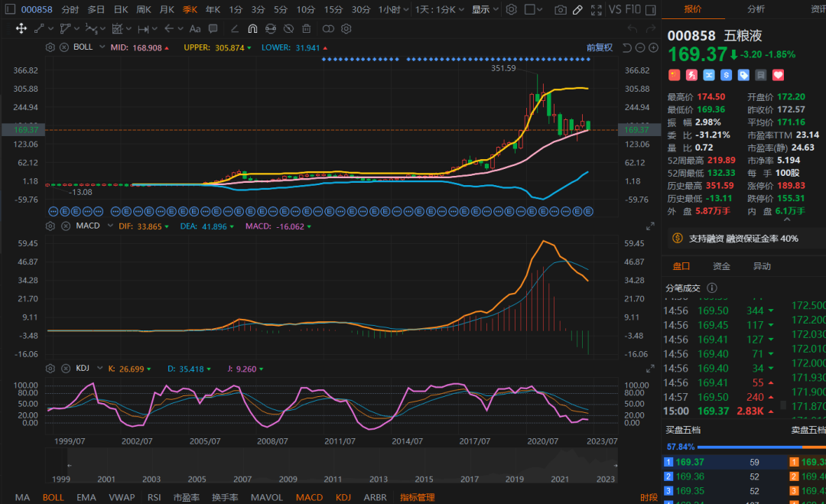Select the magnet snap drawing tool
The width and height of the screenshot is (826, 504).
252,28
